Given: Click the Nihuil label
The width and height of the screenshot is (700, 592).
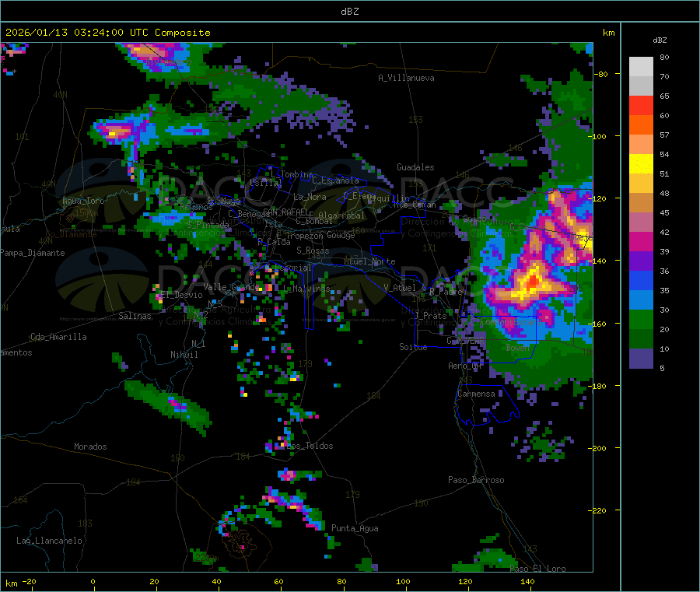Looking at the screenshot, I should [x=184, y=355].
